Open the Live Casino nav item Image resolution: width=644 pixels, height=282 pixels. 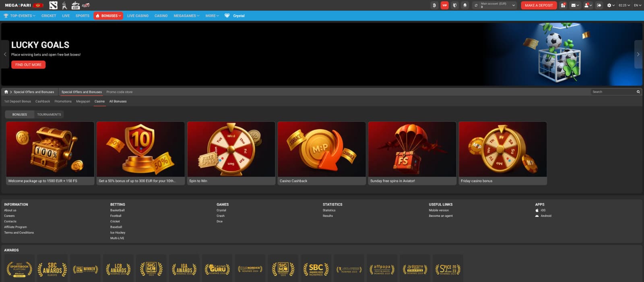[x=138, y=16]
